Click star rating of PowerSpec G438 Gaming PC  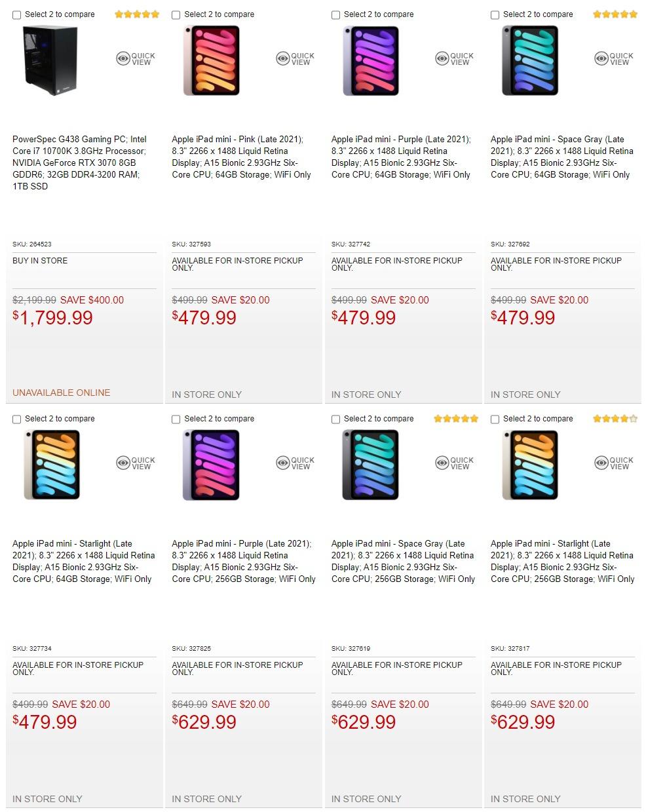click(x=136, y=14)
